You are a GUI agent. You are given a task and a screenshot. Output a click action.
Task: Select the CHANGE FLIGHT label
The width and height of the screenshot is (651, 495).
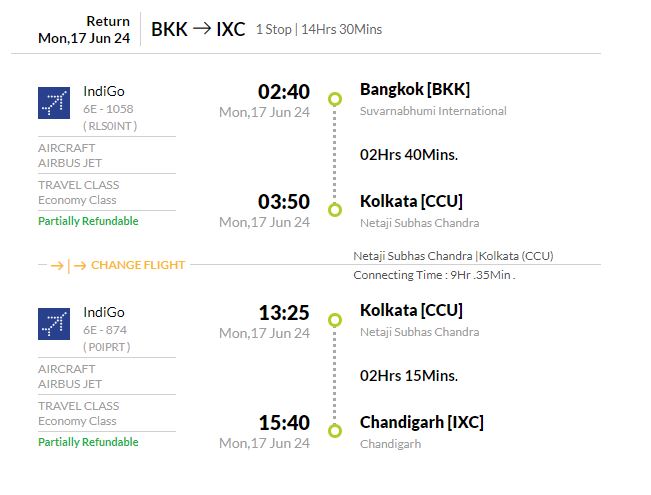(x=138, y=265)
